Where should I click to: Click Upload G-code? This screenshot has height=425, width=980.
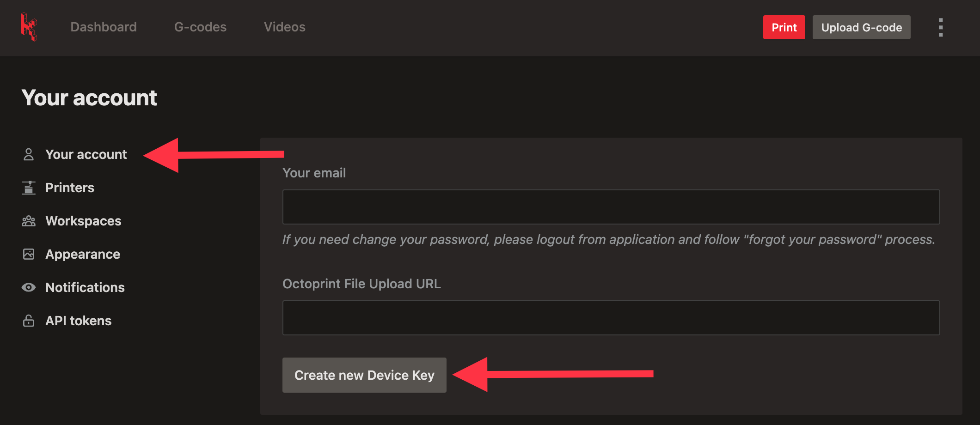(x=861, y=27)
